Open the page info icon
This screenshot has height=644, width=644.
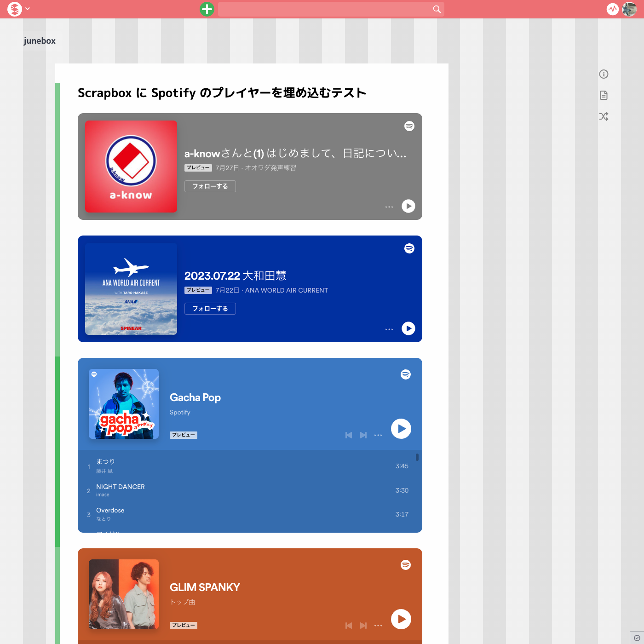(604, 74)
